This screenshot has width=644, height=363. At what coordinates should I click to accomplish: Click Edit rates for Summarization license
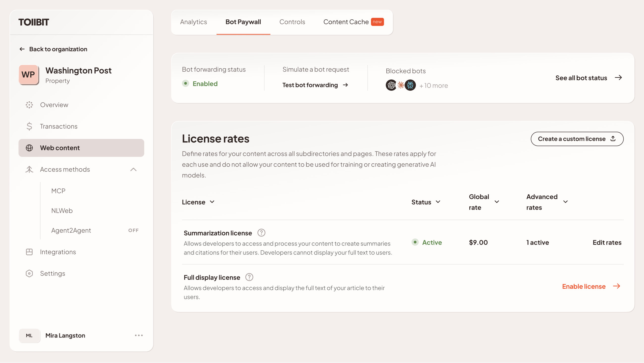pos(607,243)
